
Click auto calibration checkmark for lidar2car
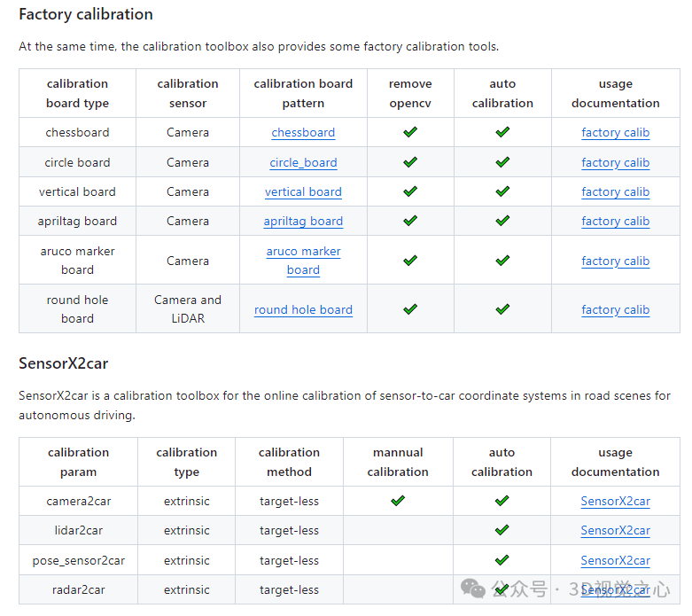tap(502, 530)
